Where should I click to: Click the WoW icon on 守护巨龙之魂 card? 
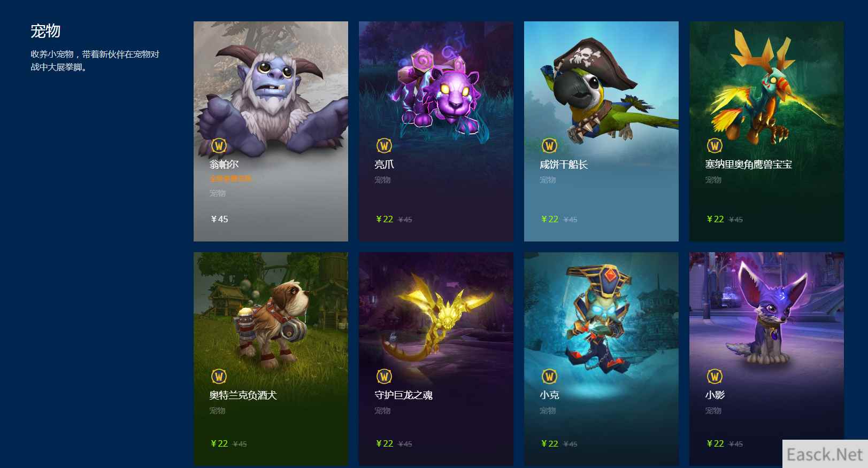tap(384, 376)
